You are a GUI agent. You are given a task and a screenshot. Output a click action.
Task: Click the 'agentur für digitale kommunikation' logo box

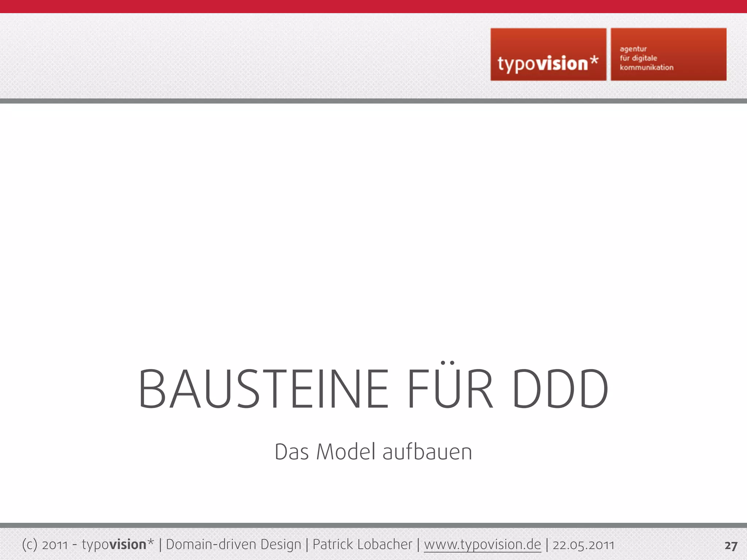669,54
